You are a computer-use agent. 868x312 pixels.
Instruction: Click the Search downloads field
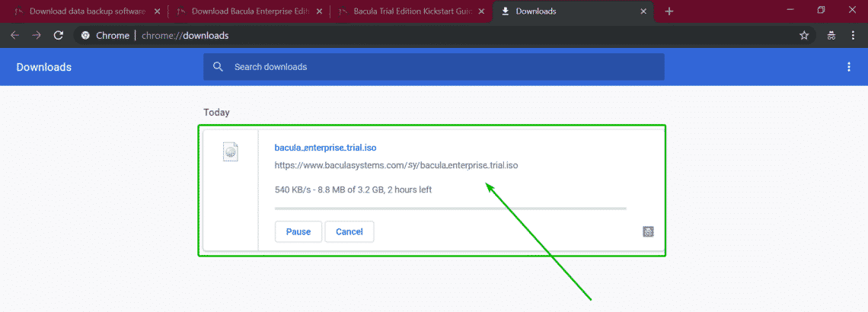(433, 67)
